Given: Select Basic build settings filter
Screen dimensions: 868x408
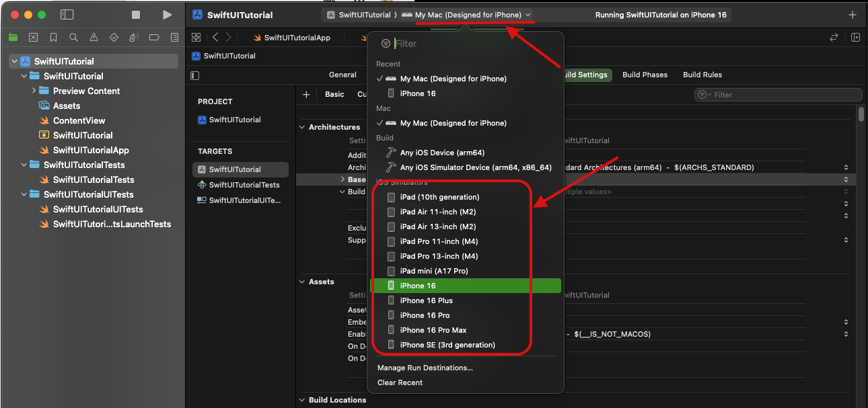Looking at the screenshot, I should point(334,95).
